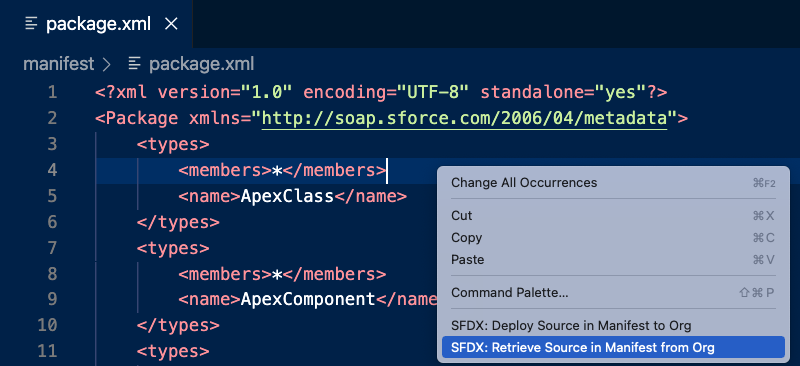
Task: Click the file icon on package.xml tab
Action: point(32,23)
